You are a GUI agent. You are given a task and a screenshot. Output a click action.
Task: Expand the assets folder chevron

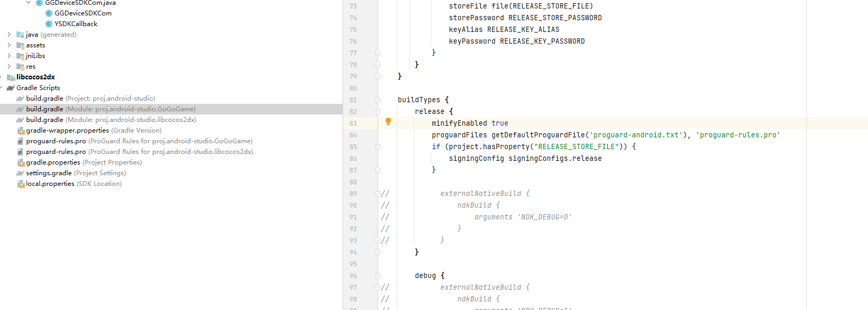click(x=9, y=45)
